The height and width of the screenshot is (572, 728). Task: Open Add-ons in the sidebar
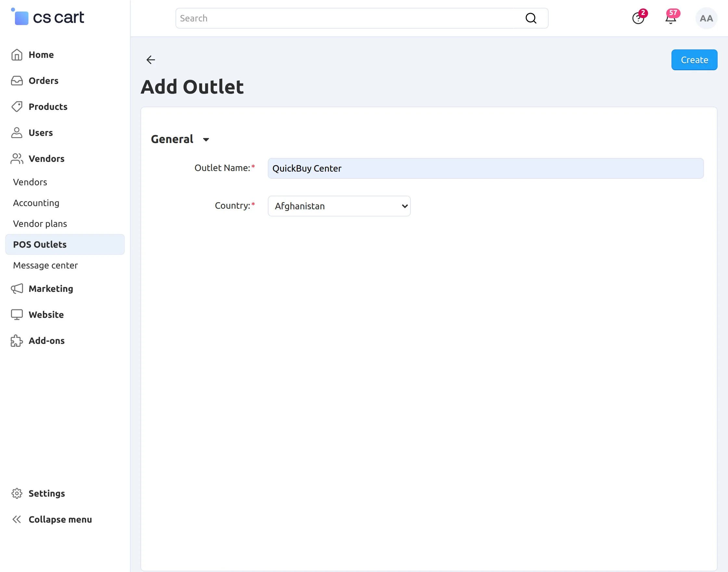(46, 341)
